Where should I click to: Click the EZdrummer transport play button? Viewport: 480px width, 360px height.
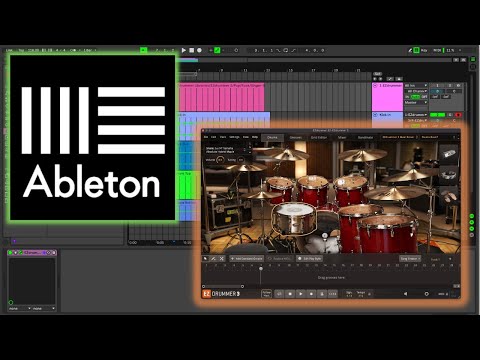pyautogui.click(x=301, y=294)
